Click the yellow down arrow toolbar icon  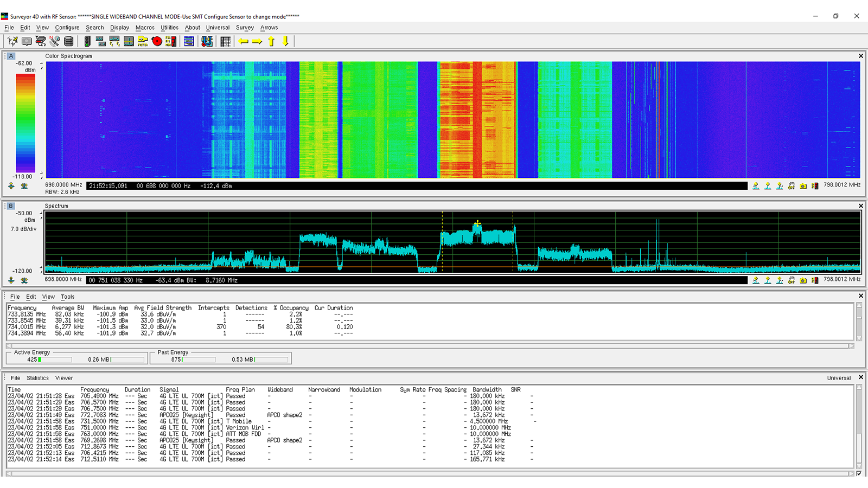(x=285, y=41)
